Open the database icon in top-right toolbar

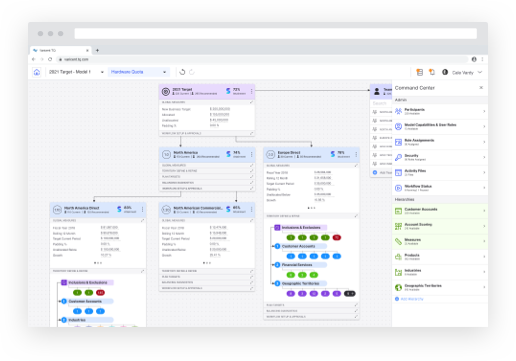[420, 72]
